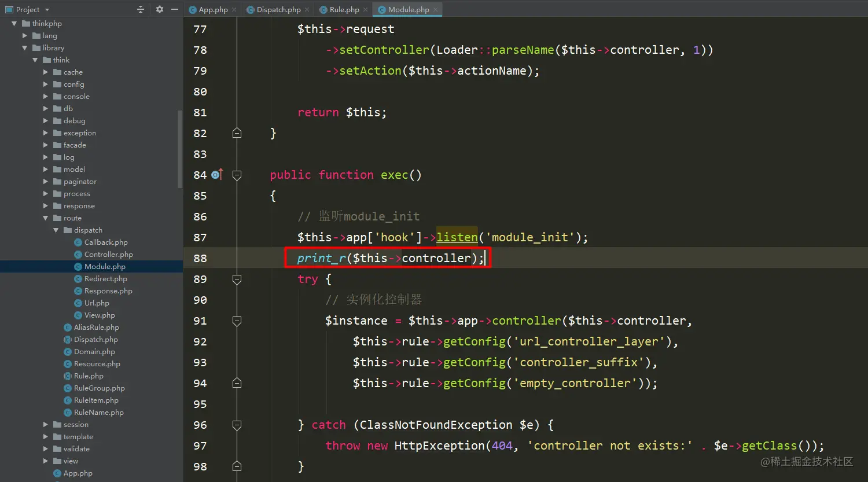
Task: Open RuleItem.php file icon
Action: pos(68,400)
